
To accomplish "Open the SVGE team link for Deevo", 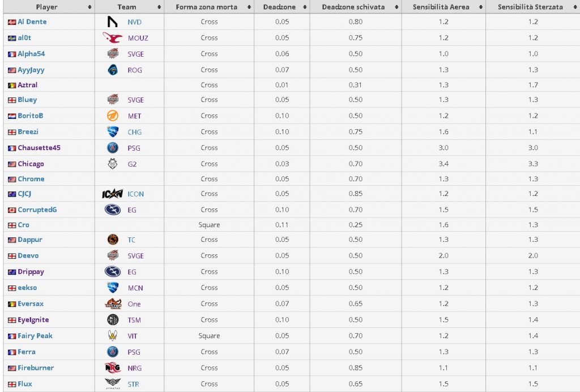I will tap(136, 256).
